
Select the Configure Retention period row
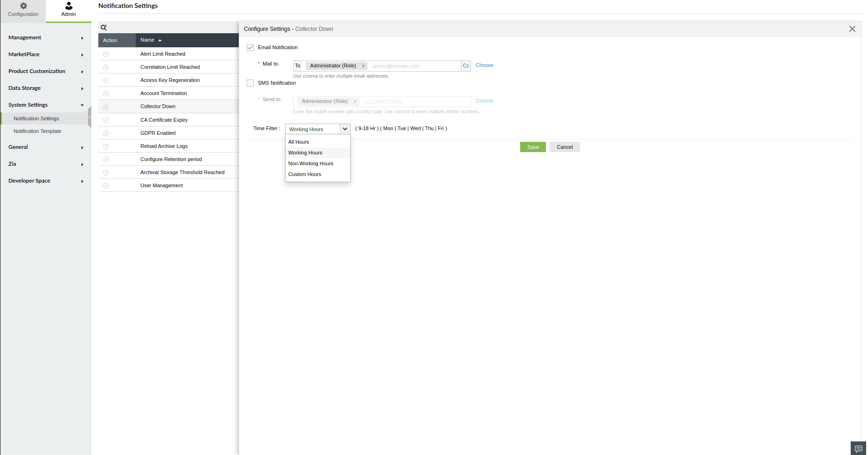coord(169,159)
